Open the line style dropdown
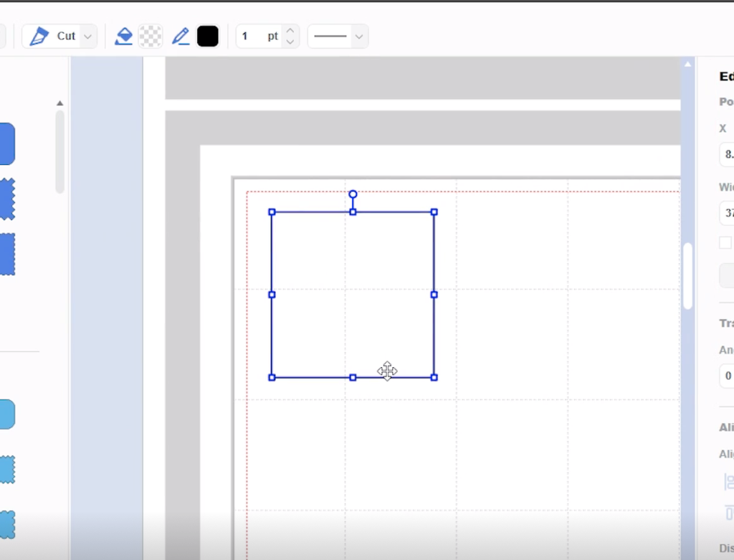 [x=358, y=36]
